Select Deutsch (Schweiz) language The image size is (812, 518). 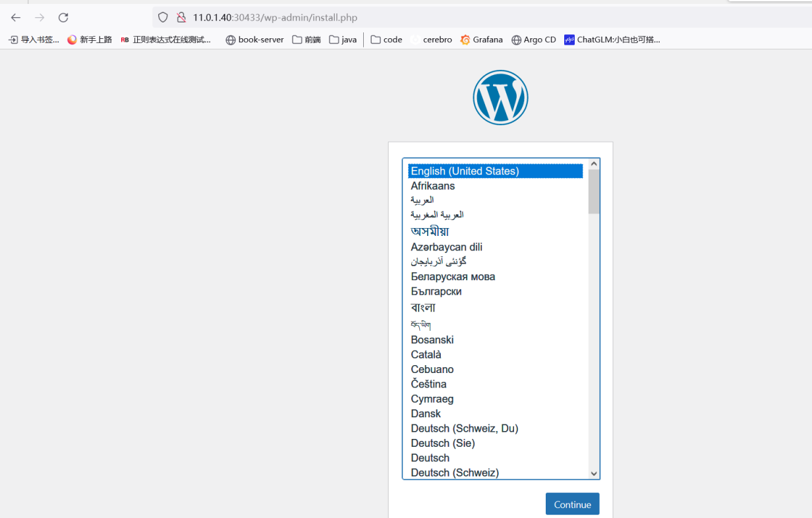pyautogui.click(x=496, y=473)
